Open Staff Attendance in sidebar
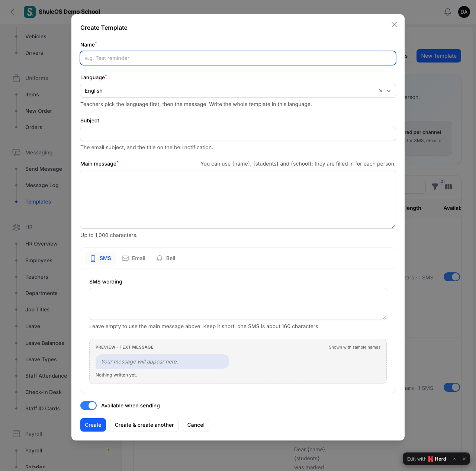Image resolution: width=476 pixels, height=471 pixels. click(46, 376)
